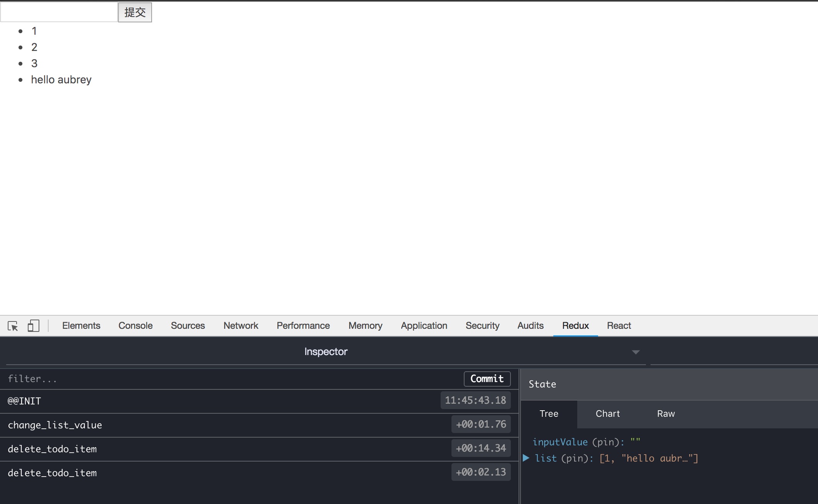The image size is (818, 504).
Task: Click the Commit button
Action: coord(487,379)
